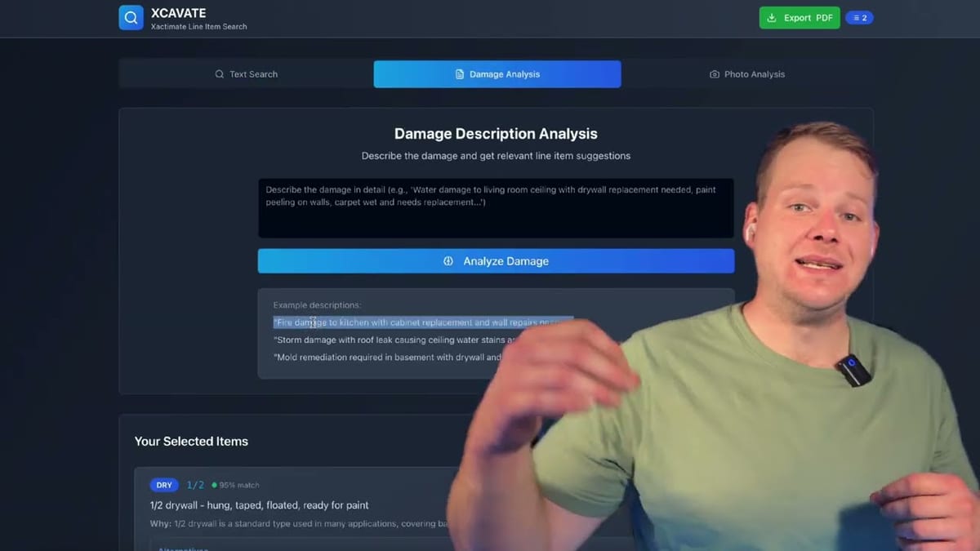Click the Example descriptions label
This screenshot has height=551, width=980.
tap(317, 305)
